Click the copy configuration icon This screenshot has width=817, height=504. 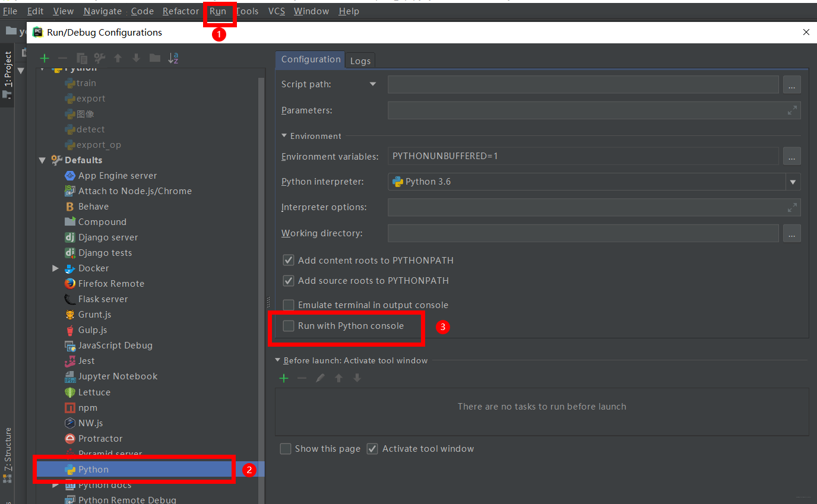coord(81,58)
